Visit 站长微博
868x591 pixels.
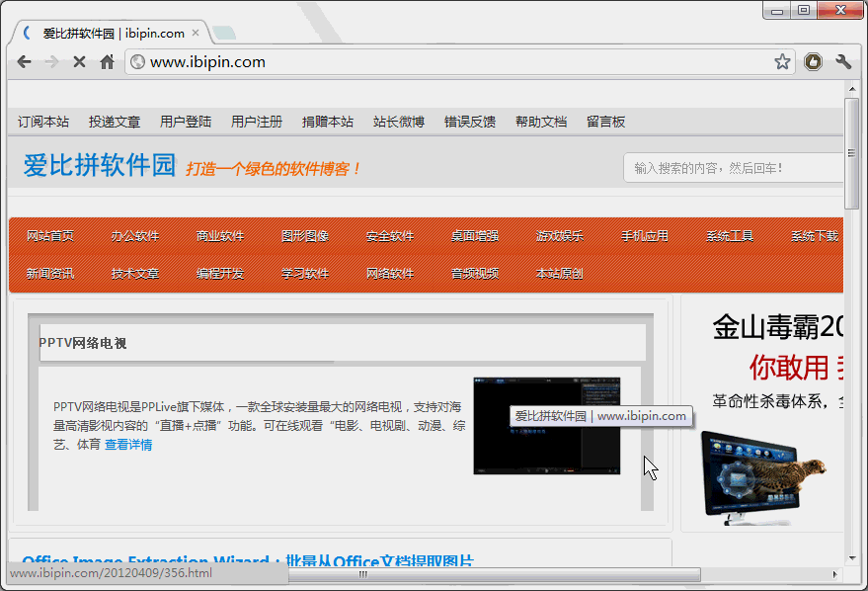399,122
